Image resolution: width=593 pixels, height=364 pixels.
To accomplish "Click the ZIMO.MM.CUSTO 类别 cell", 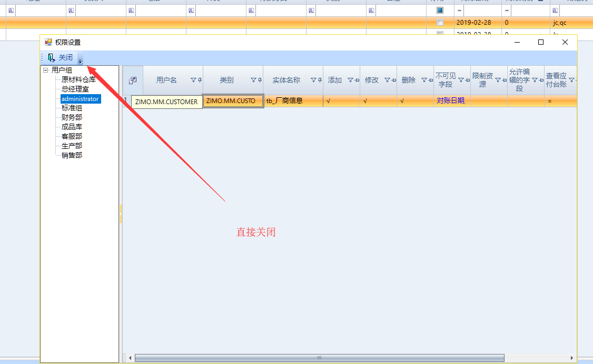I will (x=232, y=101).
